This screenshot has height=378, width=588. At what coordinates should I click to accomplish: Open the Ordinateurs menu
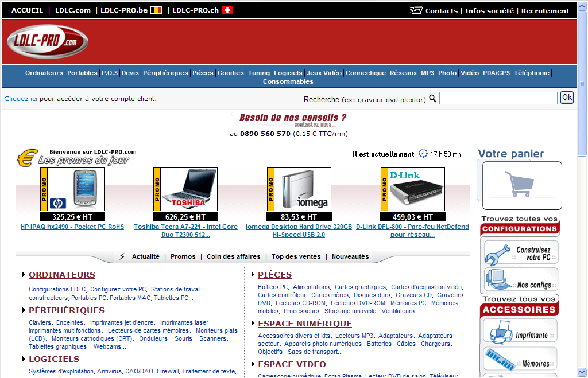(x=44, y=73)
